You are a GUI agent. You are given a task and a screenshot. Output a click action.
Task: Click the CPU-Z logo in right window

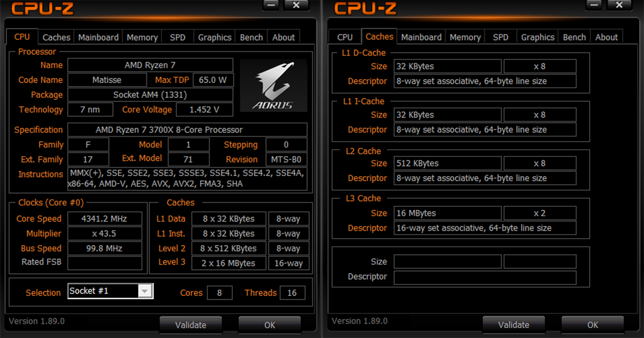pos(366,8)
